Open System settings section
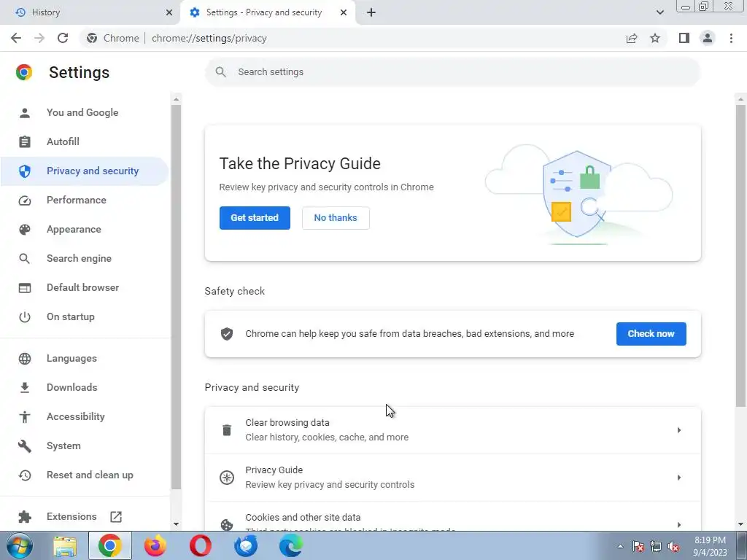 85,446
